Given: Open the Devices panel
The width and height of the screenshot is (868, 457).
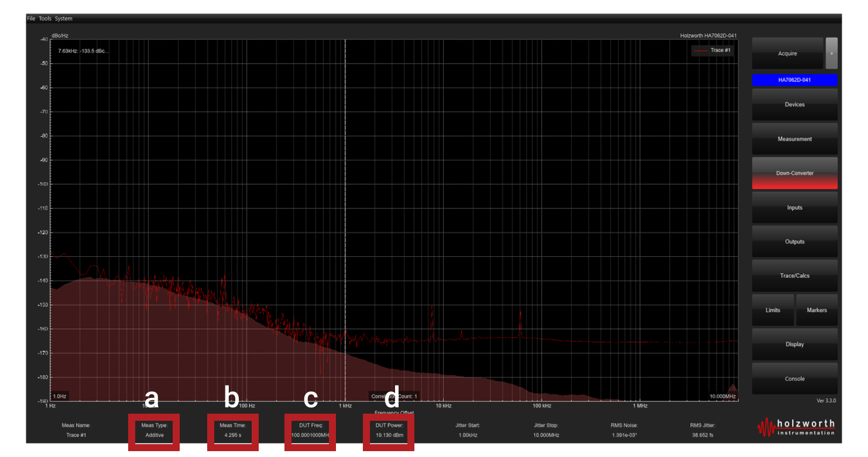Looking at the screenshot, I should [x=794, y=105].
